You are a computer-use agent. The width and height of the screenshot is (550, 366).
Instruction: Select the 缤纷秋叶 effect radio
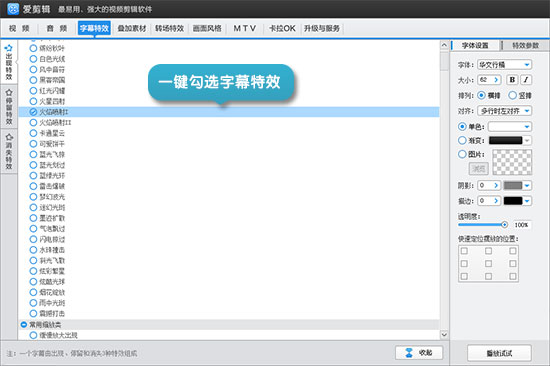pos(33,48)
